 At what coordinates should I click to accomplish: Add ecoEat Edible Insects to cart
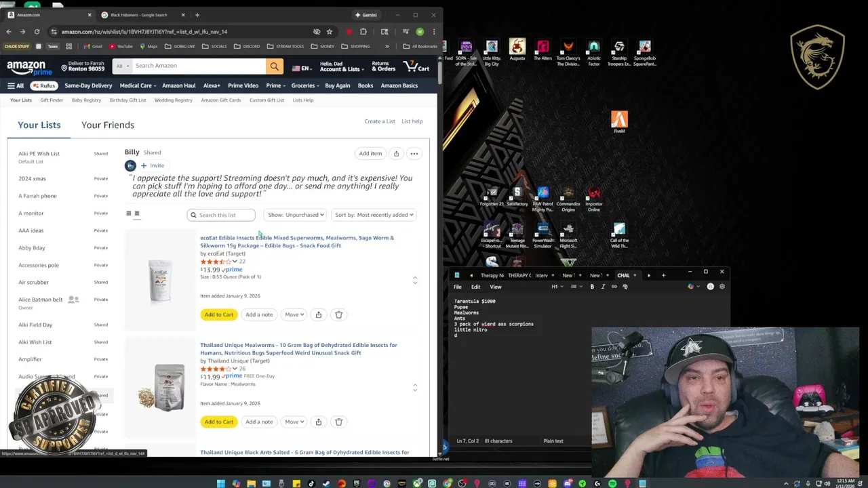(219, 314)
